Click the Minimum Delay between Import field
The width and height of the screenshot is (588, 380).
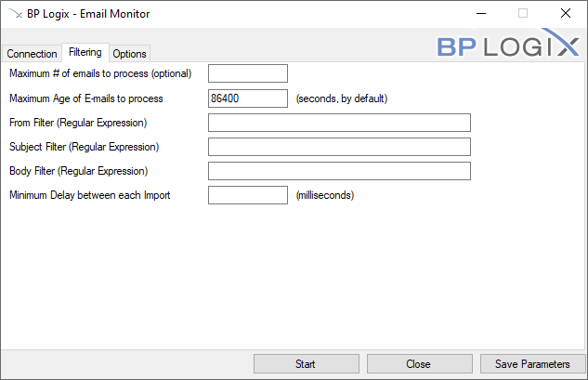tap(248, 195)
